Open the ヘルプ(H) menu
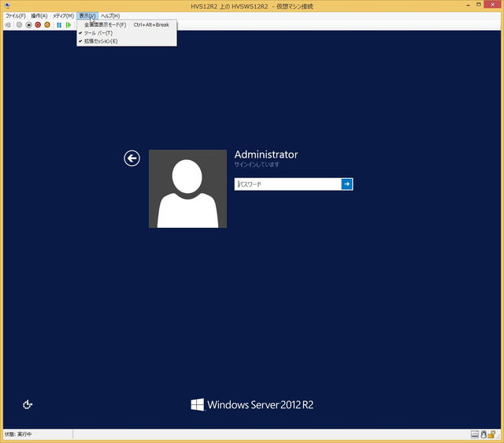Screen dimensions: 504x443 coord(110,16)
